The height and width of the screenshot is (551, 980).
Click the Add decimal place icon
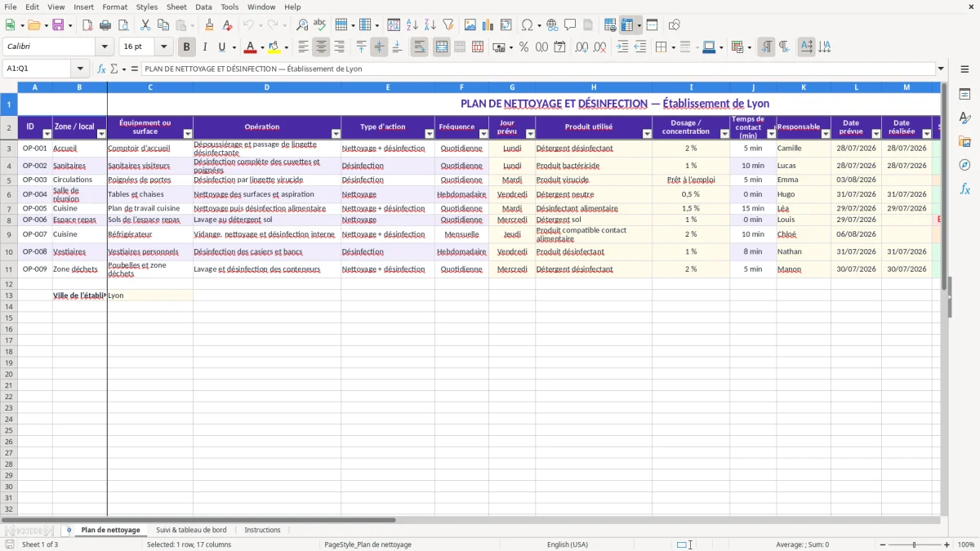coord(582,47)
